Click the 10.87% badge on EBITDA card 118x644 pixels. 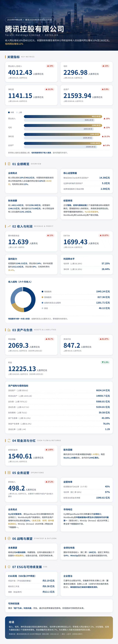pyautogui.click(x=104, y=236)
